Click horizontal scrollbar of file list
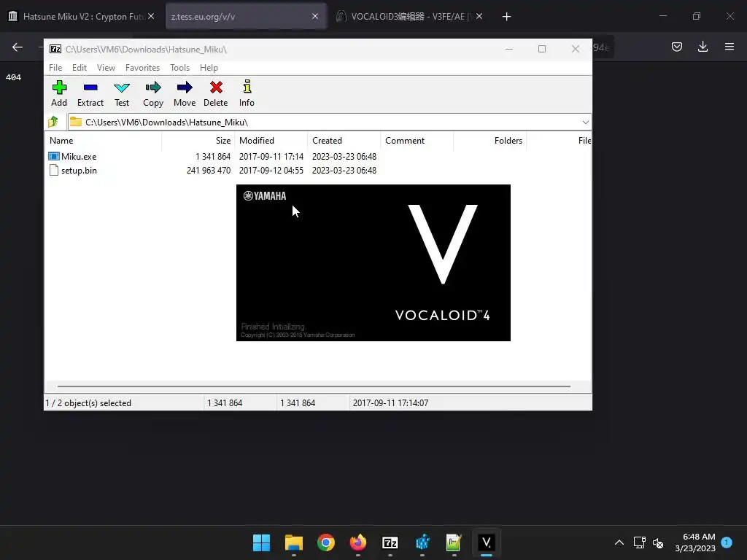This screenshot has height=560, width=747. pos(314,386)
